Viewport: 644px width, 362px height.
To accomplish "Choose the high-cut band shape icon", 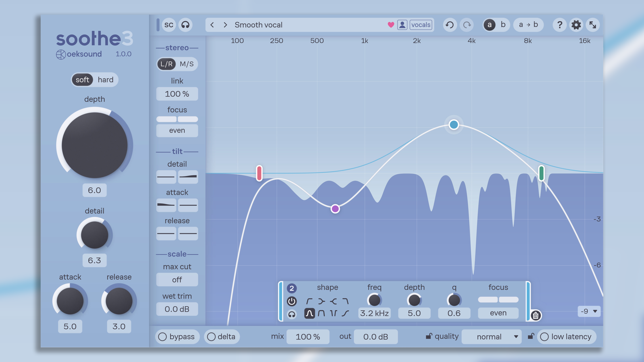I will 345,301.
